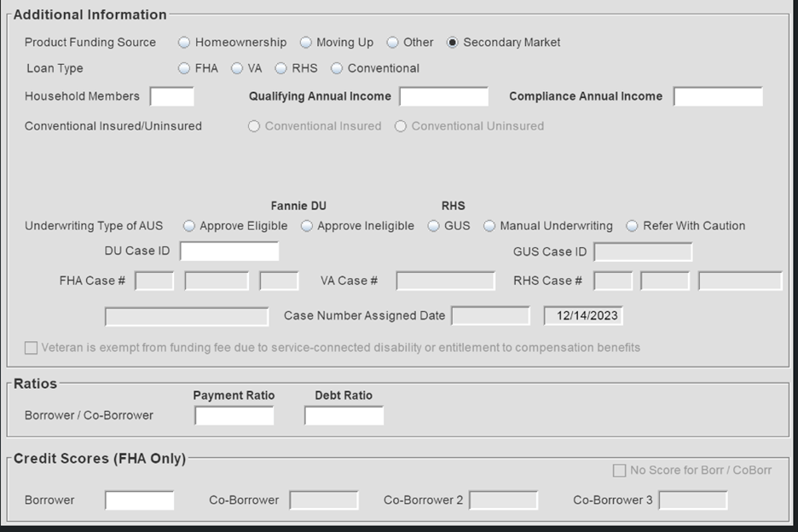Focus the Borrower credit score field
The image size is (798, 532).
coord(139,500)
